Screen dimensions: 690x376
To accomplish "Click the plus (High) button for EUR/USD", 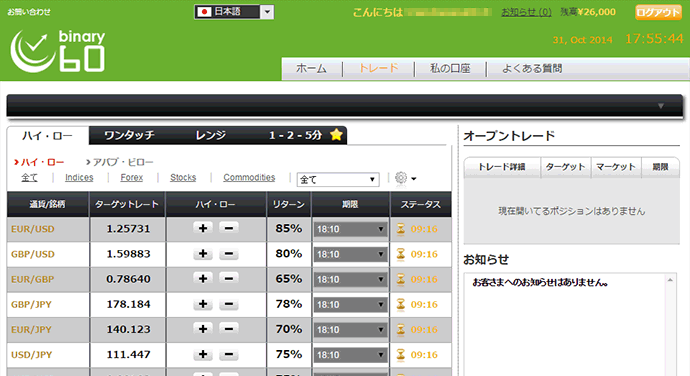I will point(203,228).
